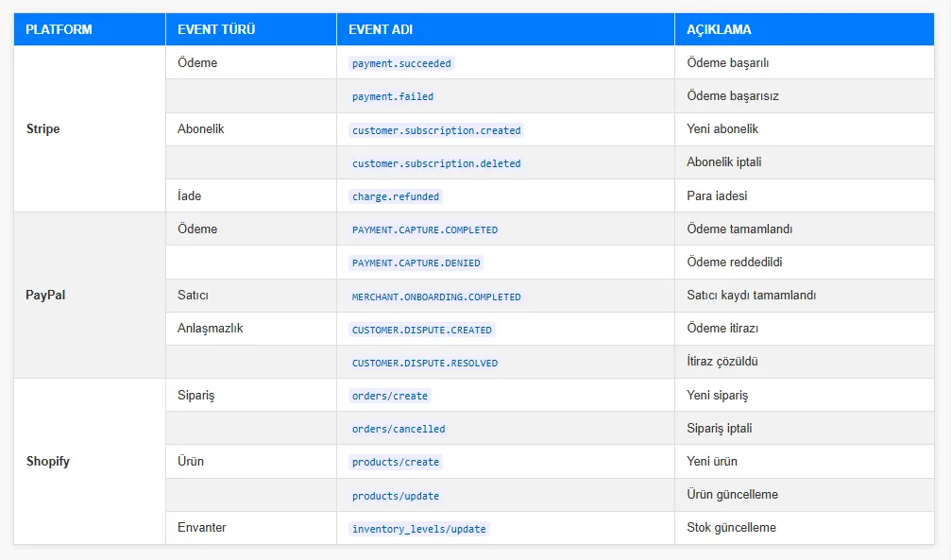Click the orders/create event code

tap(390, 396)
